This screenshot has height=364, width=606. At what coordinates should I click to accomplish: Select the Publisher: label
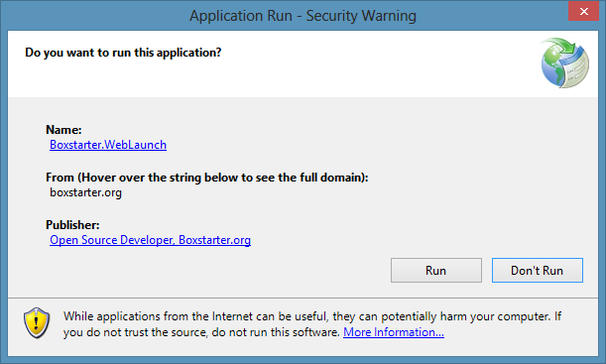pos(72,225)
